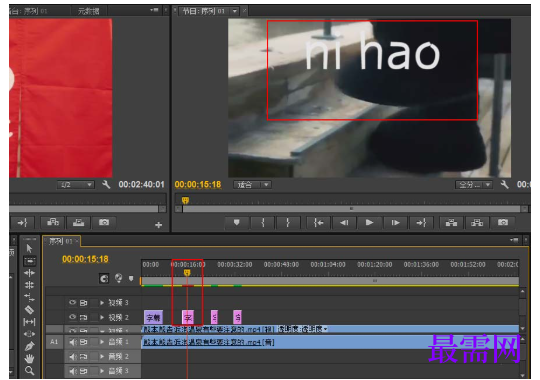
Task: Toggle sync lock on 视频 3 track
Action: point(83,303)
